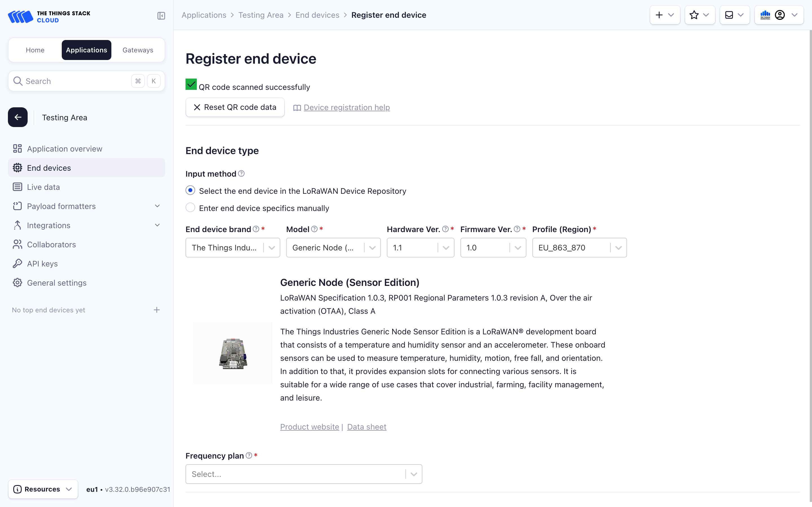Open the notifications inbox dropdown

point(734,15)
